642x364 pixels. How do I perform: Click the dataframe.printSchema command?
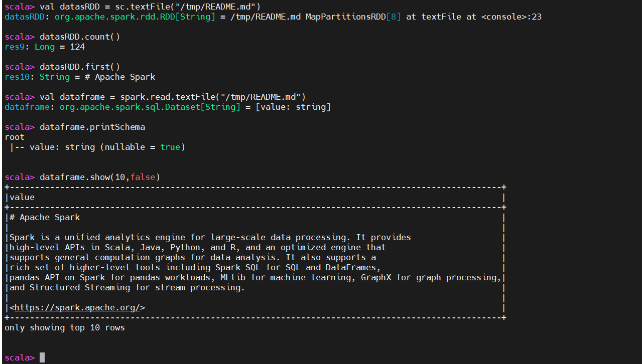click(92, 127)
